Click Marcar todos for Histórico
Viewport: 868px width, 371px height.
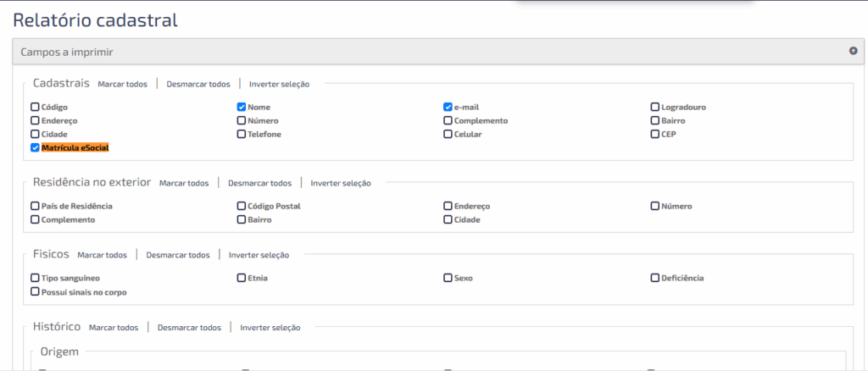tap(114, 328)
